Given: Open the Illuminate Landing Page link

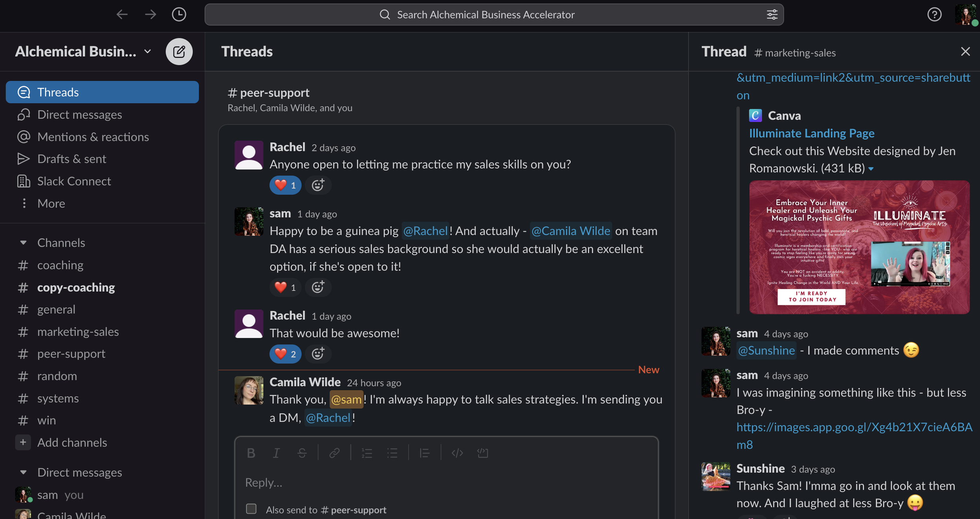Looking at the screenshot, I should (x=811, y=133).
